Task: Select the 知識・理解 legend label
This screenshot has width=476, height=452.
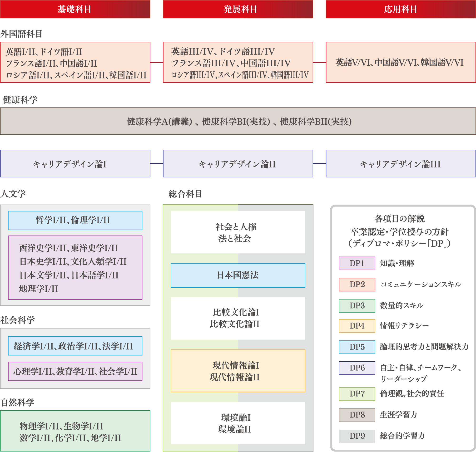Action: click(397, 263)
